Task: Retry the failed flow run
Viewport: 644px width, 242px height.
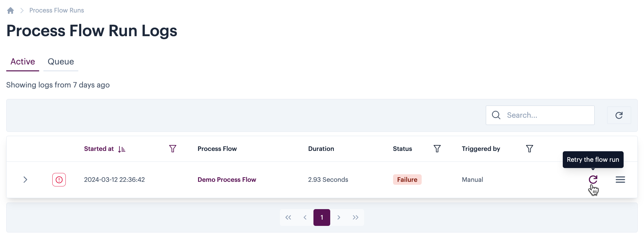Action: click(593, 180)
